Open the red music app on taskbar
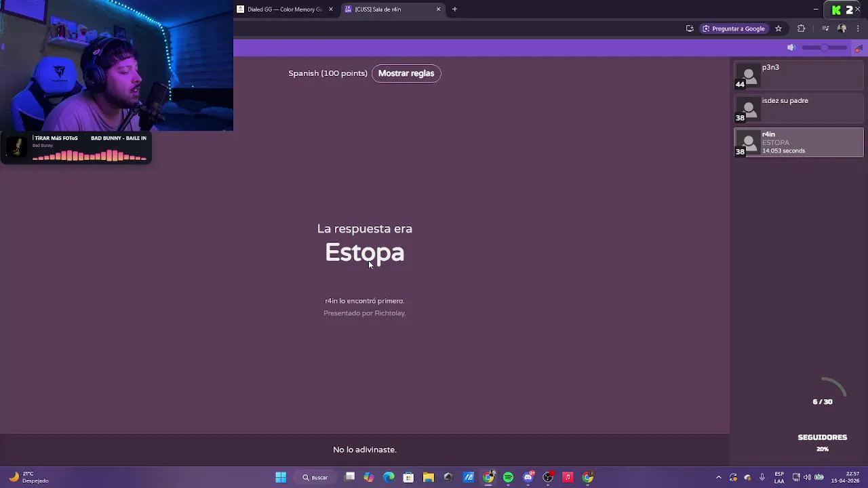 (568, 477)
